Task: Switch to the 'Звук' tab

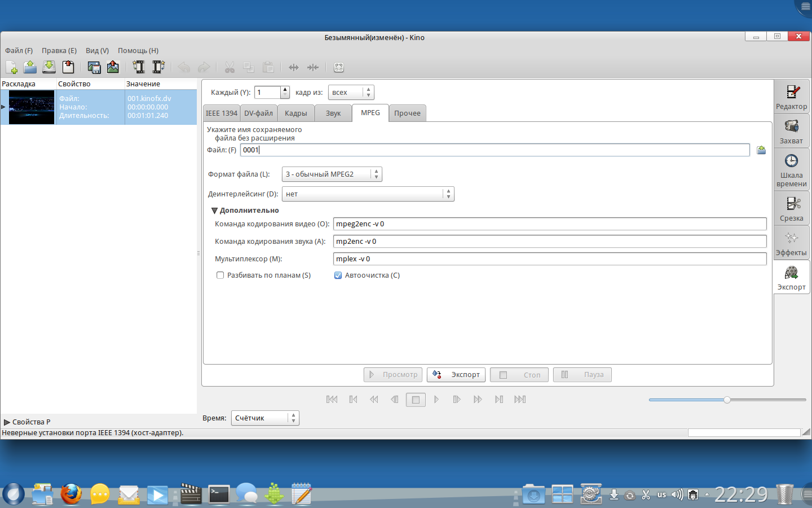Action: (333, 113)
